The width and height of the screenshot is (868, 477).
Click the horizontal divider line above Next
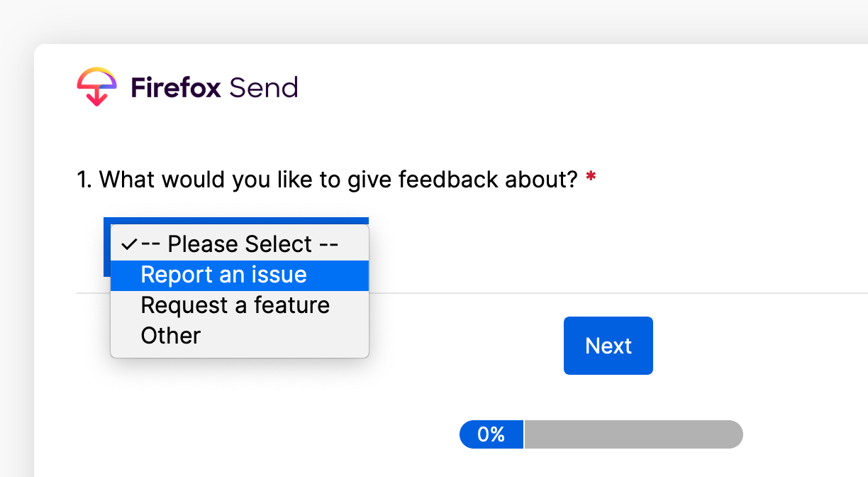[x=618, y=292]
